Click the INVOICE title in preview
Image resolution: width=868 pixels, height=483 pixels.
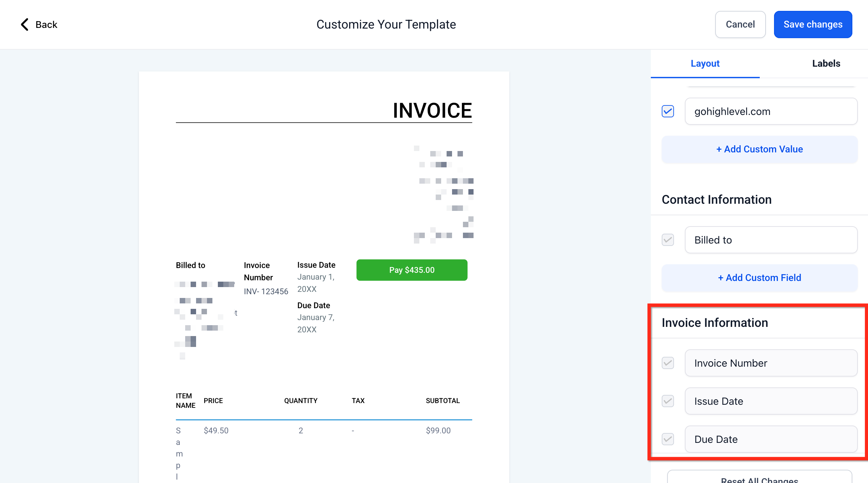[x=432, y=111]
